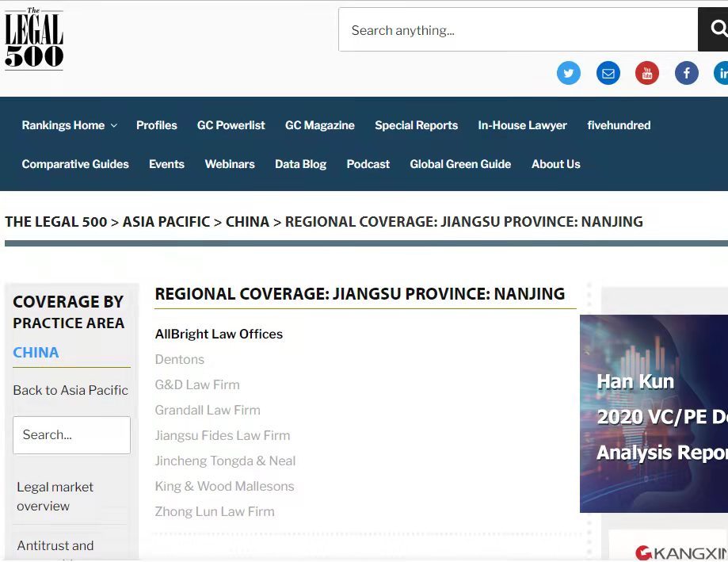The height and width of the screenshot is (562, 728).
Task: Click the search magnifier button
Action: (x=714, y=29)
